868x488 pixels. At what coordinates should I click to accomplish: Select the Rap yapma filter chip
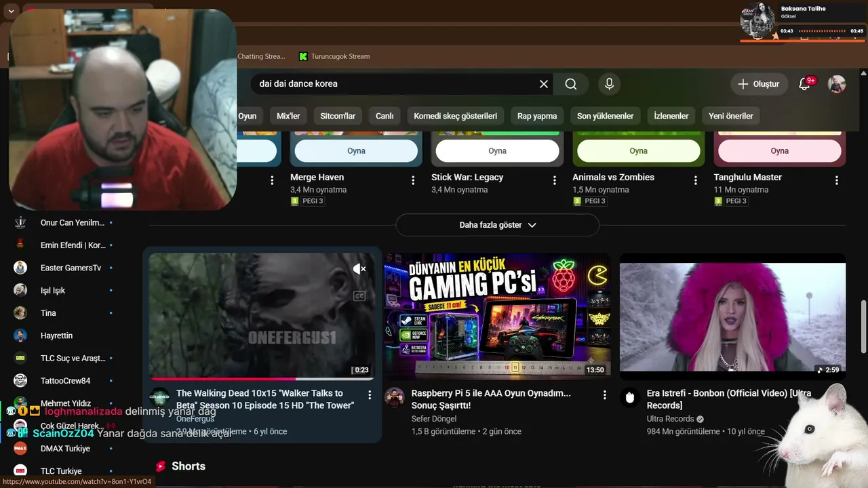point(537,116)
